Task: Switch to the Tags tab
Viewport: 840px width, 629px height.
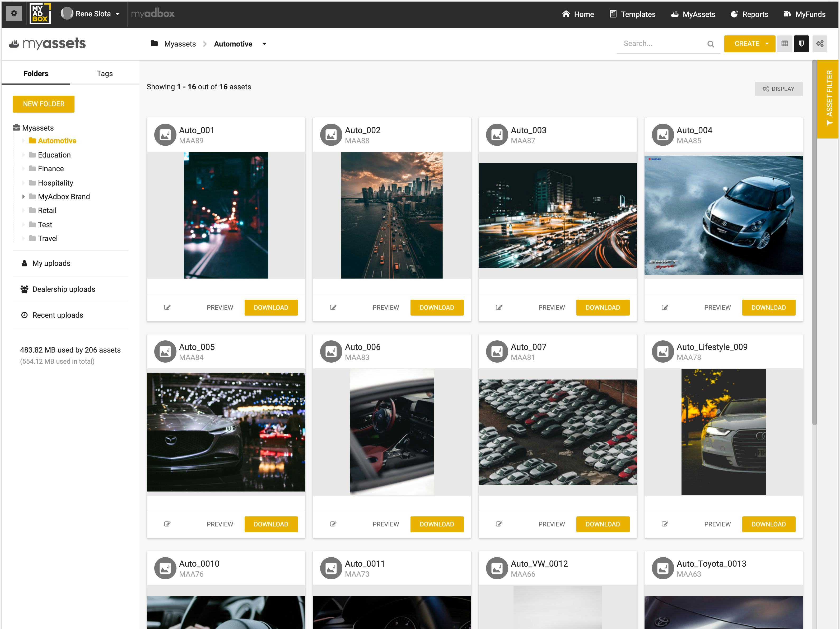Action: 104,73
